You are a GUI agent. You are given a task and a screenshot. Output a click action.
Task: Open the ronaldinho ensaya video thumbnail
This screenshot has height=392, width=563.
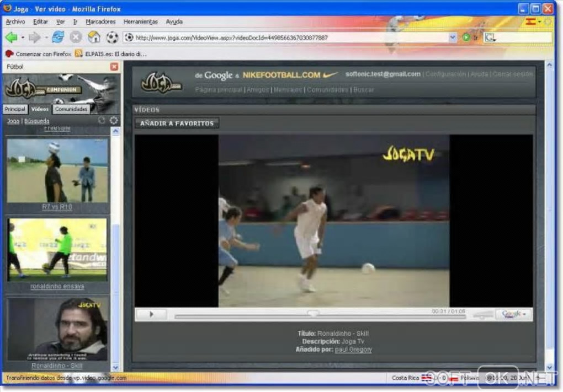click(x=57, y=250)
